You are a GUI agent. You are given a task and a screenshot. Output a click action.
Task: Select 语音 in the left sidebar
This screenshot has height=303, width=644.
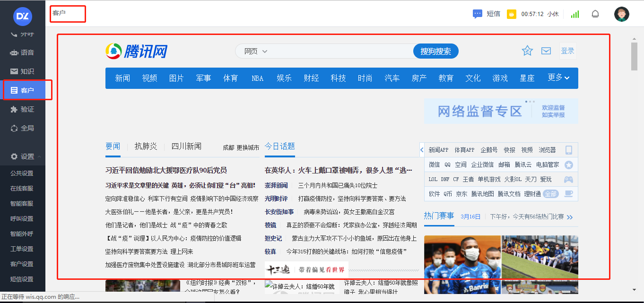pyautogui.click(x=23, y=52)
